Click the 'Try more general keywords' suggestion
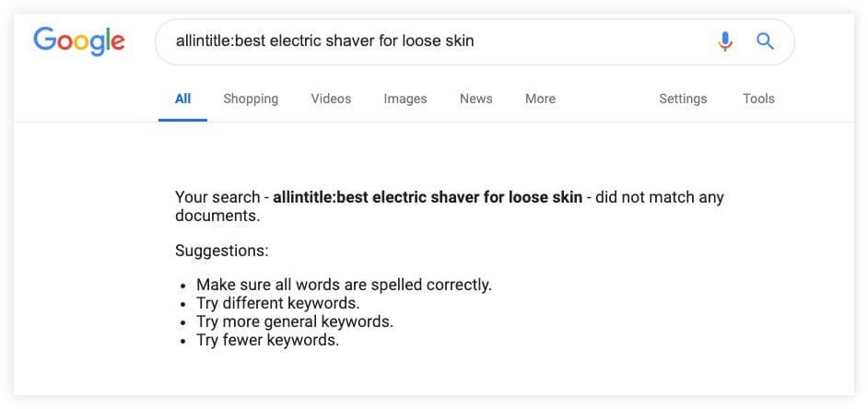868x409 pixels. (295, 322)
